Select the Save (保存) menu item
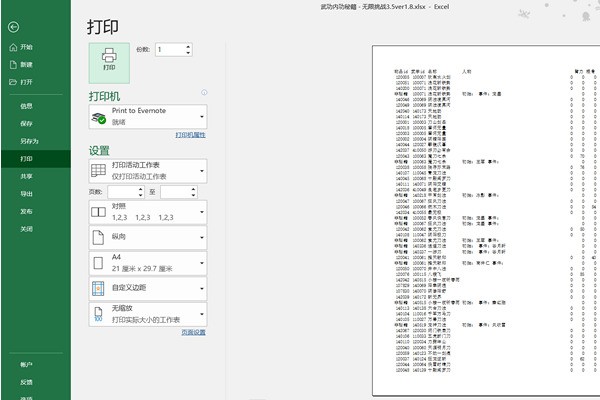Viewport: 600px width, 400px height. click(36, 124)
